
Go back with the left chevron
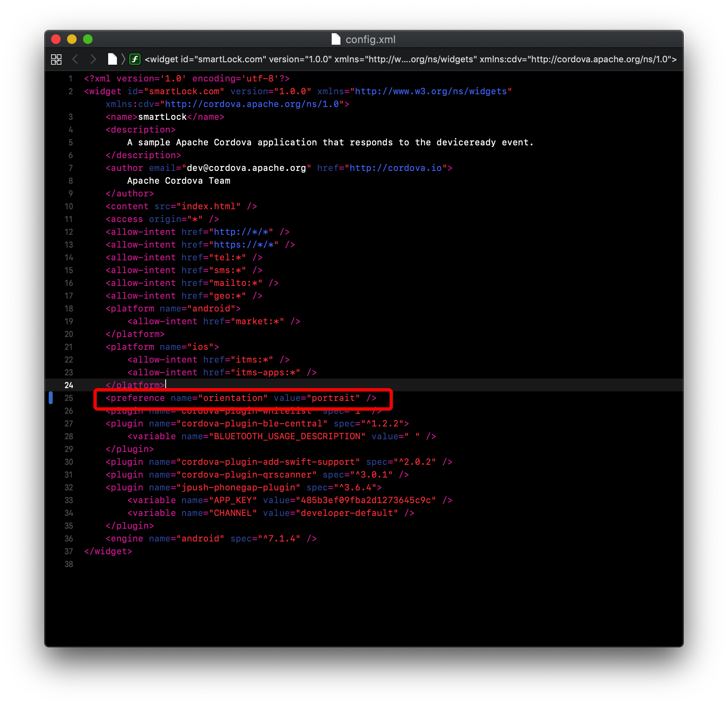pos(75,59)
